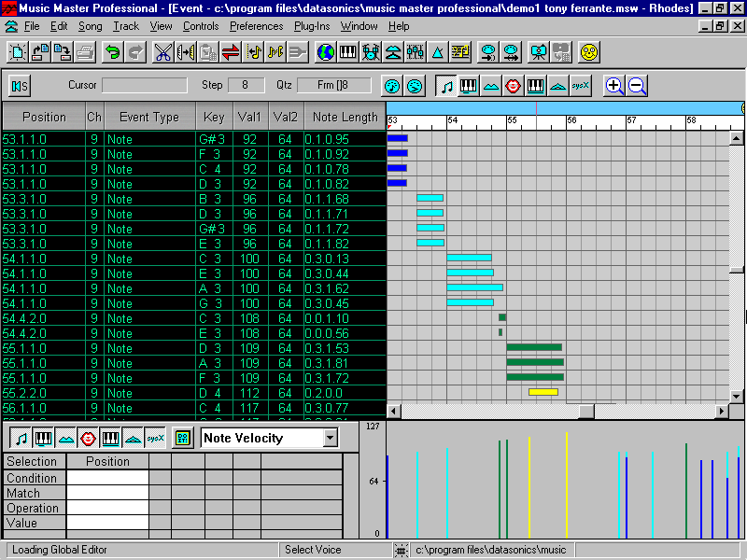Click Select Voice in the status bar
Viewport: 747px width, 560px height.
(313, 550)
